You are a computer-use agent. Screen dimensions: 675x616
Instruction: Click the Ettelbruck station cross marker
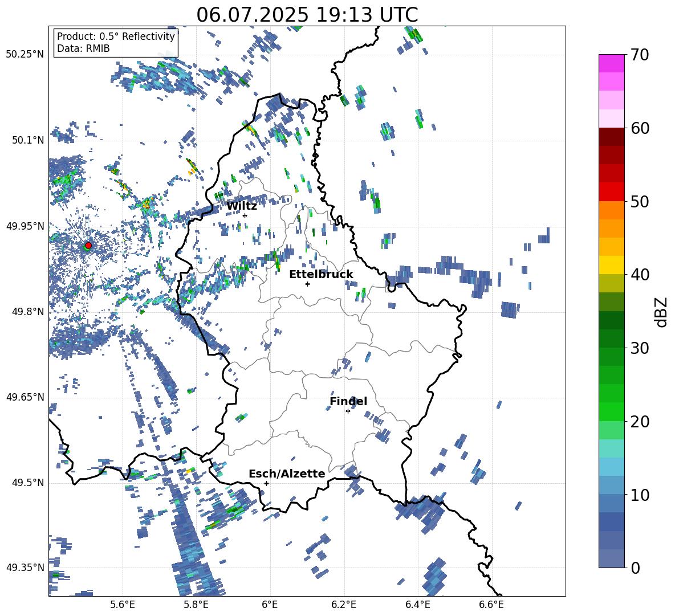[307, 284]
